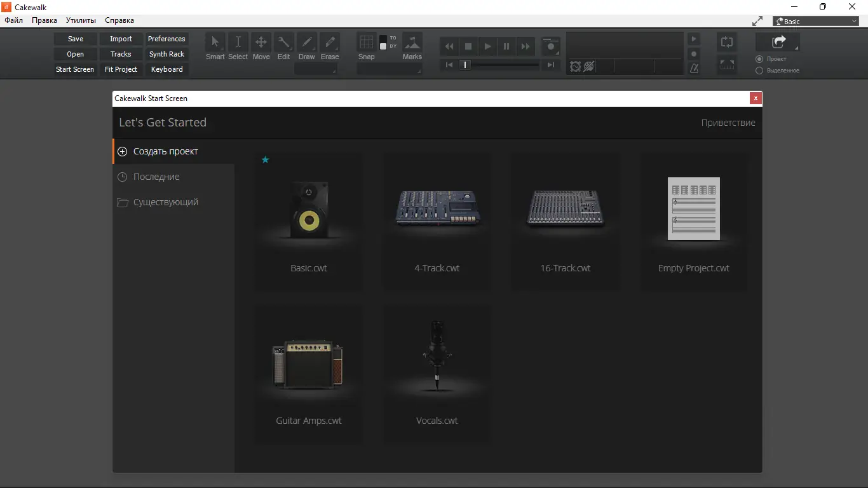The image size is (868, 488).
Task: Click the Preferences button
Action: pyautogui.click(x=166, y=39)
